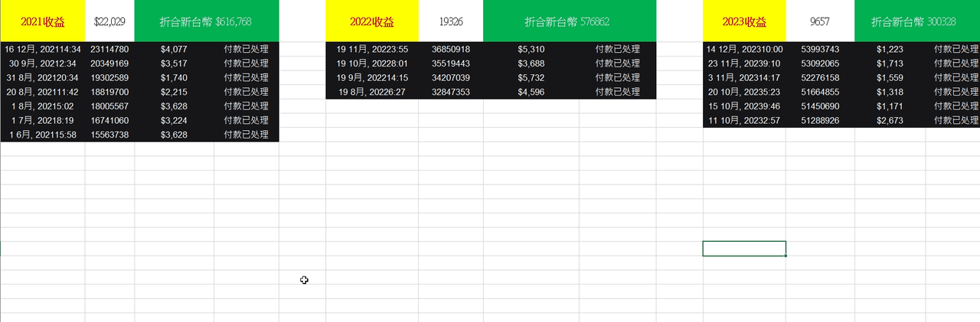Viewport: 980px width, 322px height.
Task: Select amount cell $2,673
Action: pyautogui.click(x=890, y=120)
